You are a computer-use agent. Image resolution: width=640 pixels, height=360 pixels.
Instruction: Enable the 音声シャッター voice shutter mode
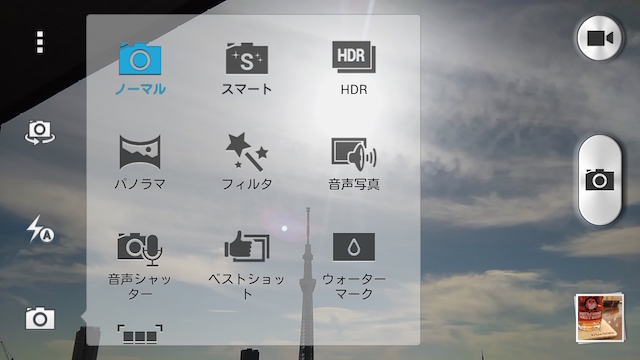click(x=140, y=266)
